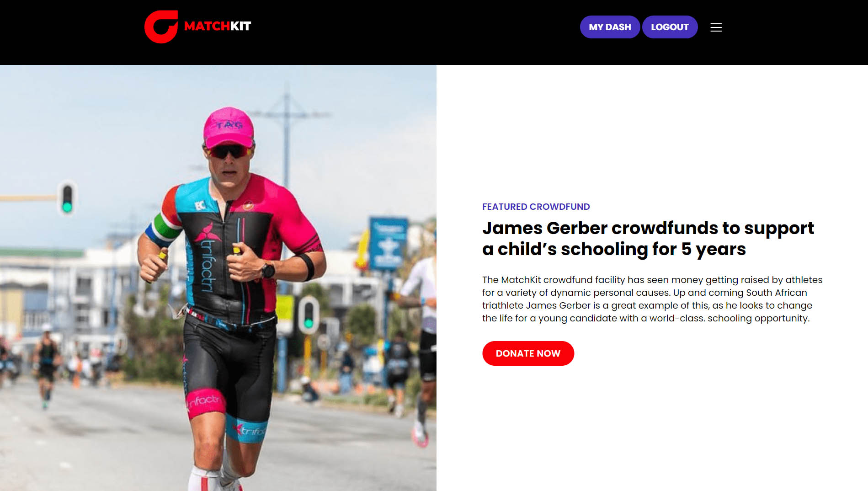Click the MATCHKIT wordmark text

(218, 26)
